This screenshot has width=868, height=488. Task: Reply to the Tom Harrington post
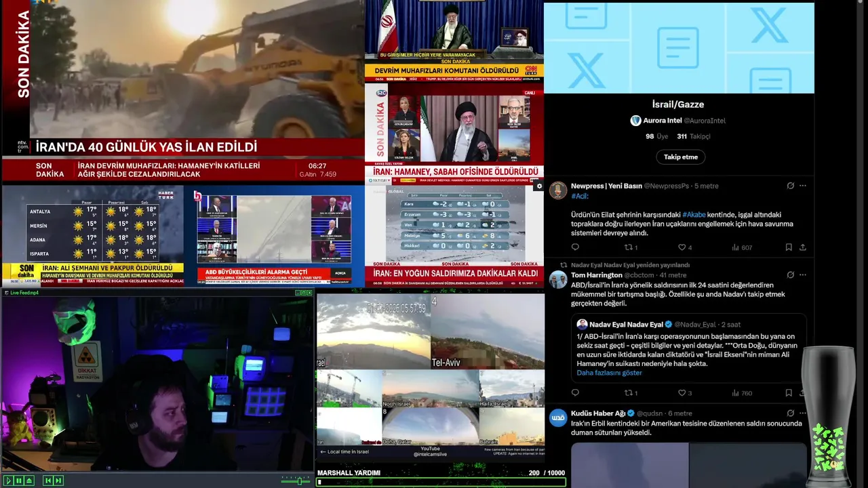[x=575, y=392]
